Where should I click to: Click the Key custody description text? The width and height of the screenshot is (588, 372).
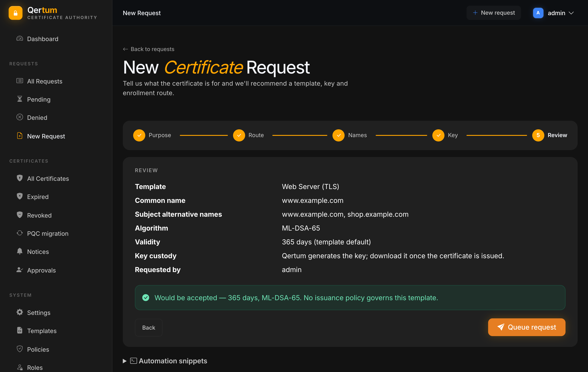click(393, 256)
